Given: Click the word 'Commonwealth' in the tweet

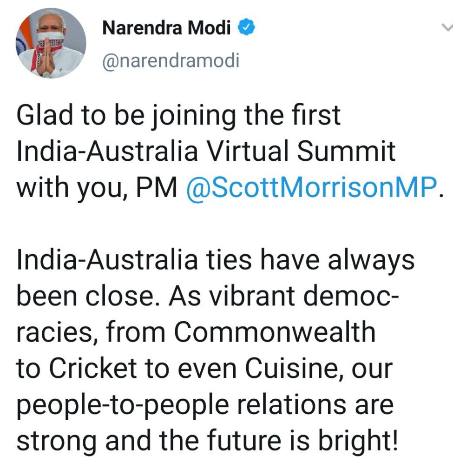Looking at the screenshot, I should point(274,332).
